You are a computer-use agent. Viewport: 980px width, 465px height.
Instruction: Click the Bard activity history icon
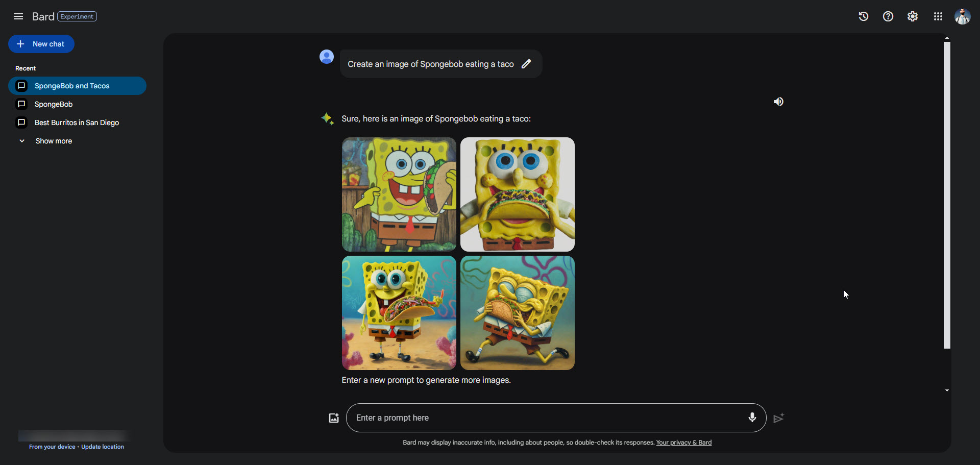(864, 16)
